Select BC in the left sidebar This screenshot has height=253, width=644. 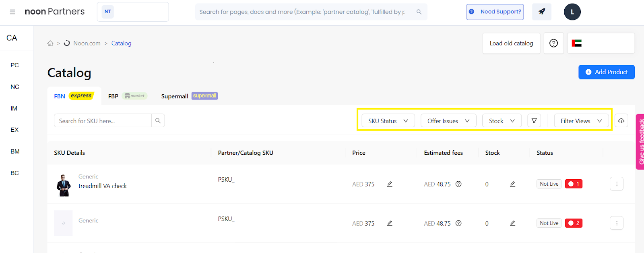point(15,173)
